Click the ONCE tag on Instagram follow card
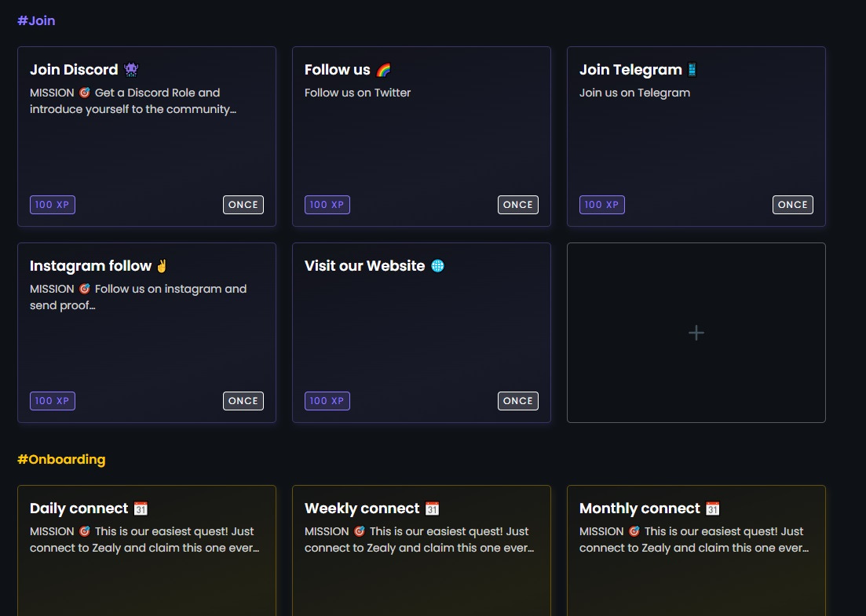The width and height of the screenshot is (866, 616). (x=243, y=401)
